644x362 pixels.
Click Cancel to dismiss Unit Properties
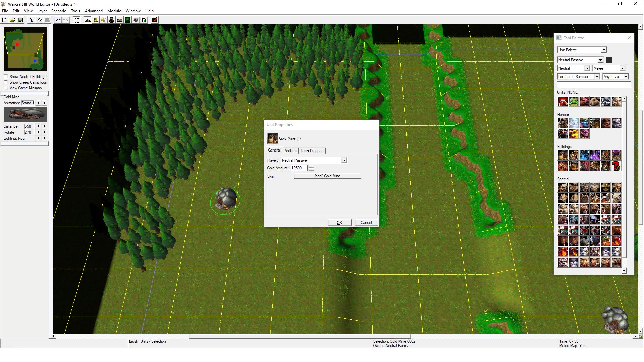coord(366,222)
